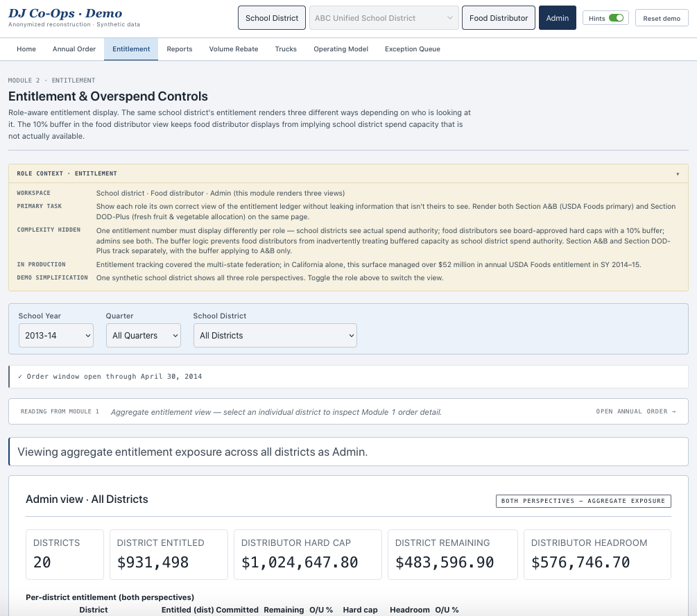Open the ABC Unified School District selector
Screen dimensions: 697x616
(x=384, y=18)
